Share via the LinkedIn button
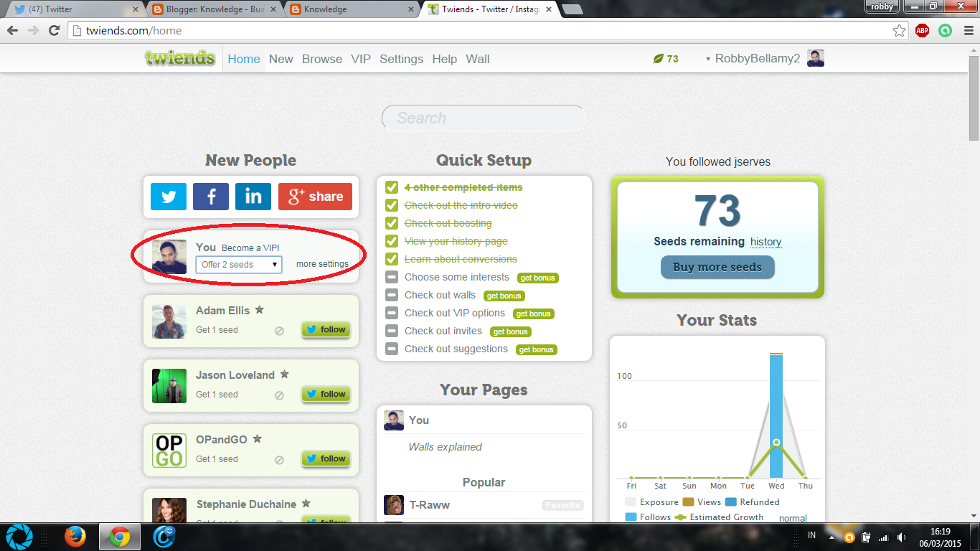This screenshot has height=551, width=980. (253, 197)
